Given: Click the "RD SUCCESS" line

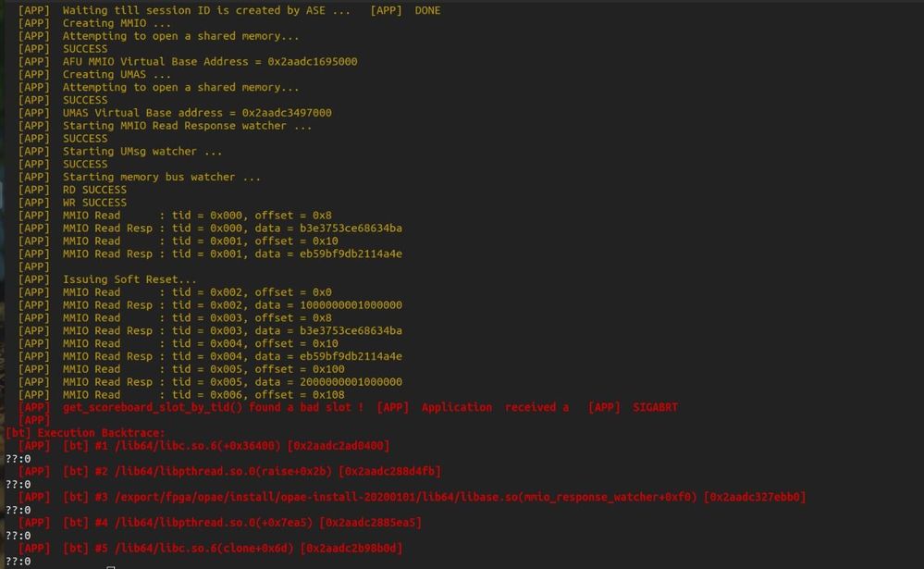Looking at the screenshot, I should pos(94,190).
